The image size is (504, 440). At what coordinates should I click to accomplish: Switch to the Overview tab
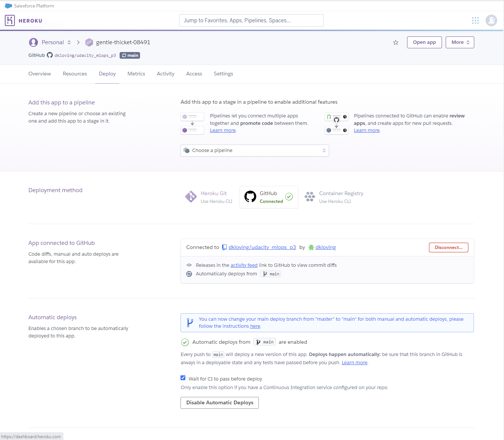pos(40,74)
